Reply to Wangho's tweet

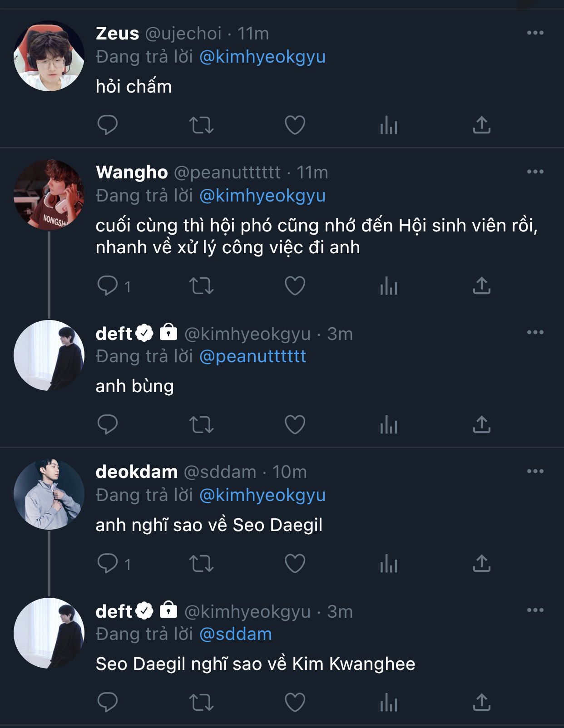(108, 286)
